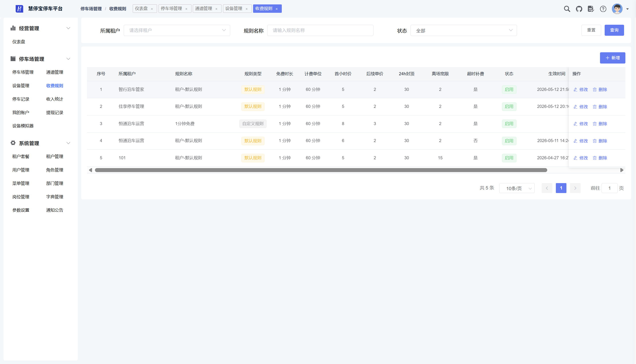The height and width of the screenshot is (364, 636).
Task: Collapse the 经营管理 sidebar group
Action: [x=68, y=28]
